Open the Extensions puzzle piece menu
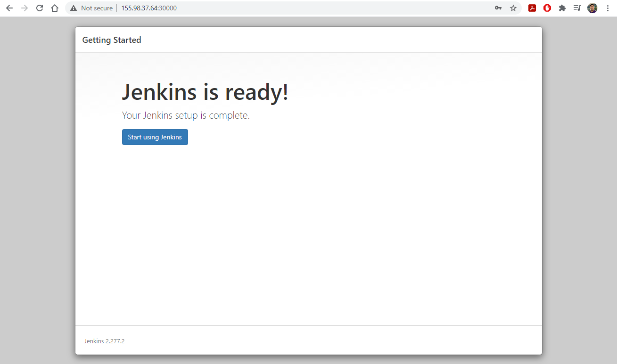 562,8
